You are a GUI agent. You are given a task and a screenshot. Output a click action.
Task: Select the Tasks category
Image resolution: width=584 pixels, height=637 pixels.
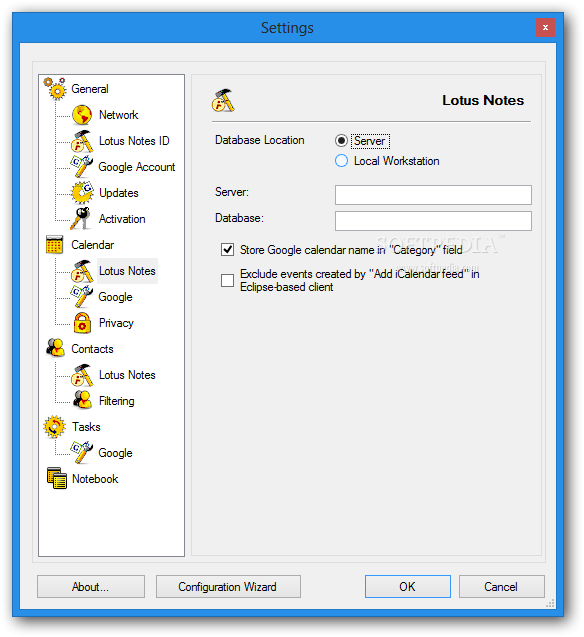[x=86, y=427]
